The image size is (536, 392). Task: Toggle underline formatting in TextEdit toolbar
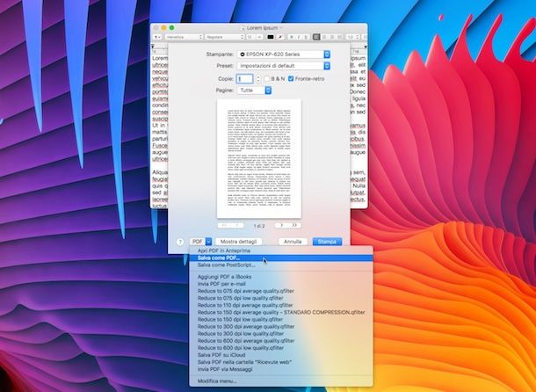[306, 37]
